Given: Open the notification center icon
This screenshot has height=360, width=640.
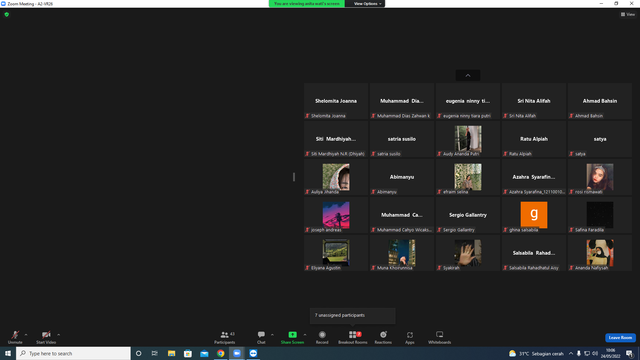Looking at the screenshot, I should coord(629,353).
